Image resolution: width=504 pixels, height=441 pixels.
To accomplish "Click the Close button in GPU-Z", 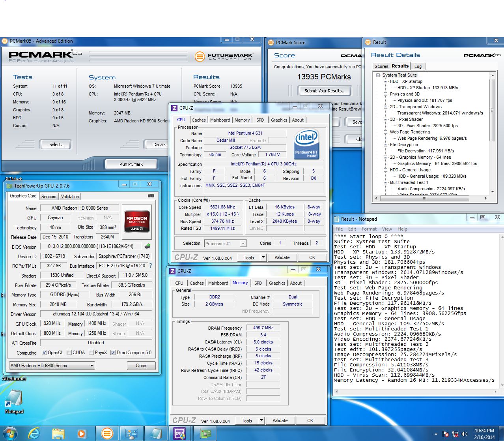I will point(141,366).
